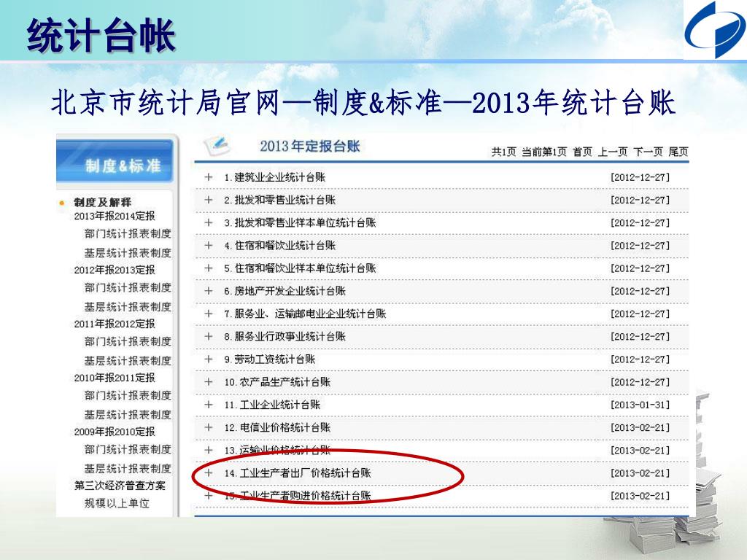Expand the plus beside 工业生产者出厂价格统计台账

[208, 472]
